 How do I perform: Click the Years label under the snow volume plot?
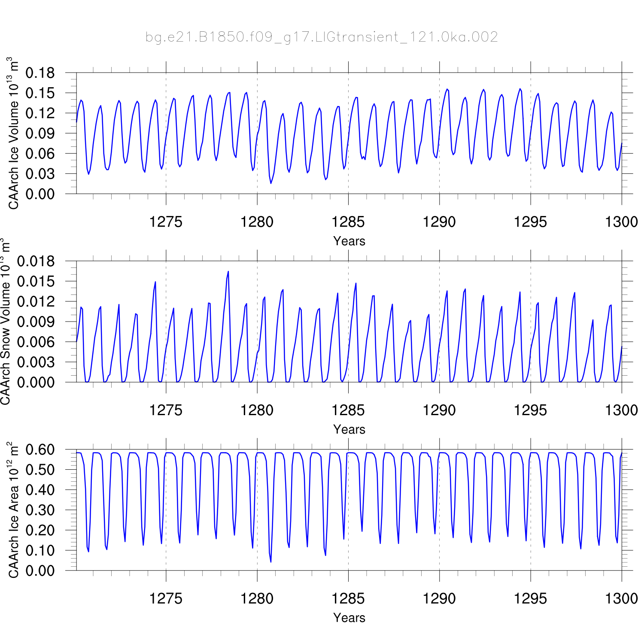(349, 429)
